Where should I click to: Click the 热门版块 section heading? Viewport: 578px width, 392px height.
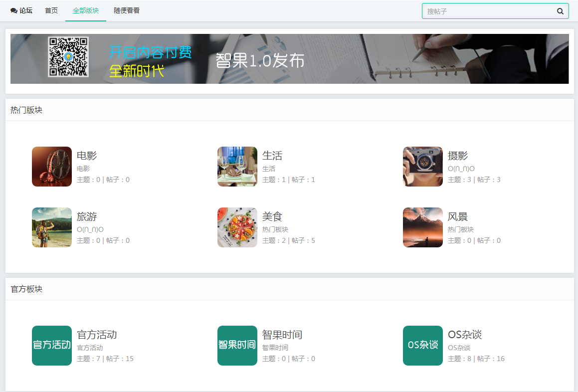[26, 110]
